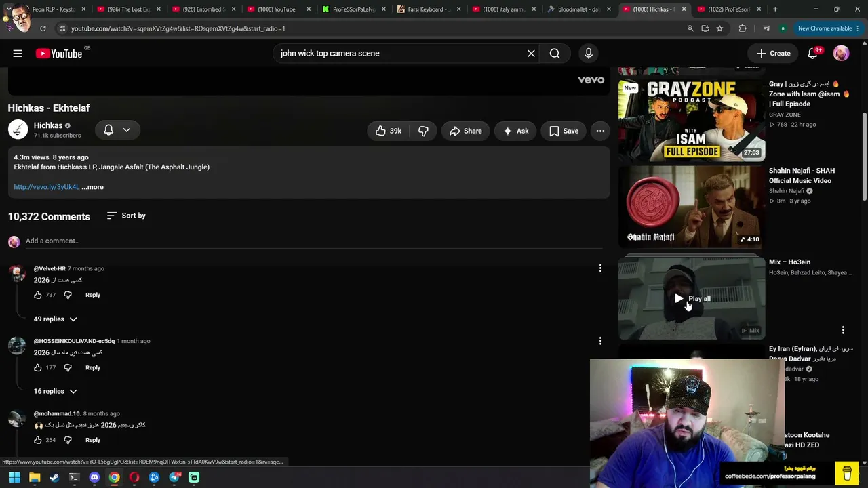
Task: Open the subscription notification bell dropdown
Action: (117, 130)
